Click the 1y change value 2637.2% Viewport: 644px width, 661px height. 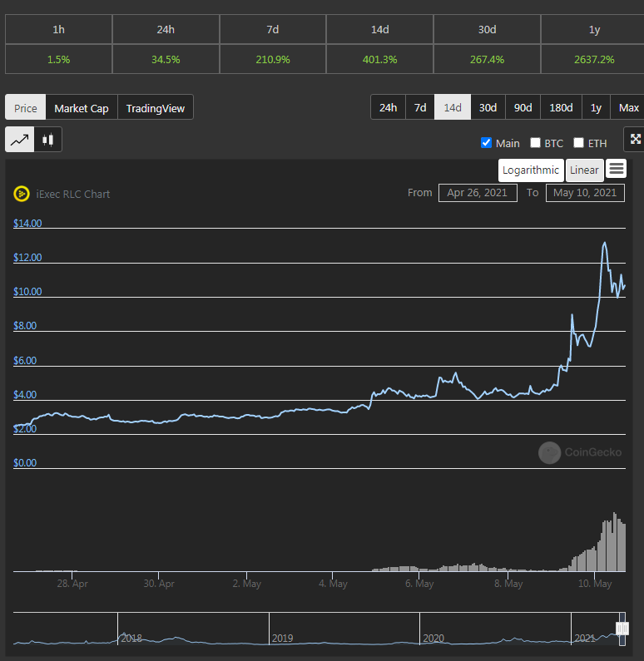[x=594, y=59]
